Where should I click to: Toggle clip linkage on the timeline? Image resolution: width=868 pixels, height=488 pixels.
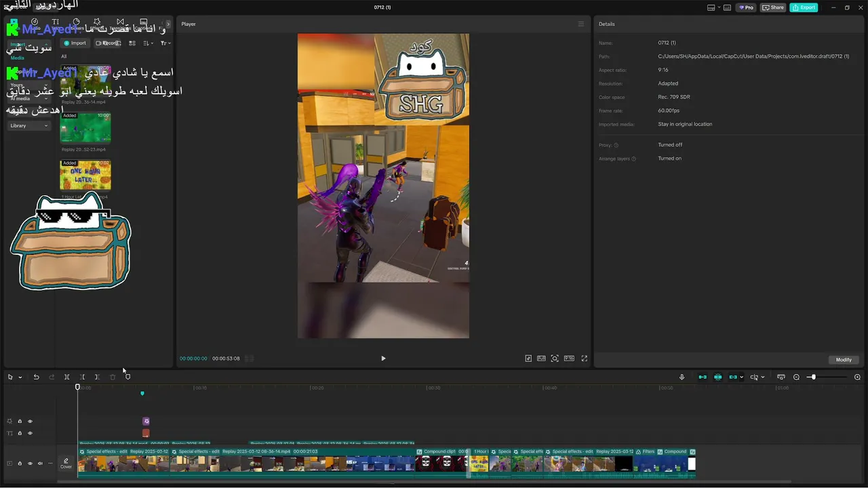(733, 377)
